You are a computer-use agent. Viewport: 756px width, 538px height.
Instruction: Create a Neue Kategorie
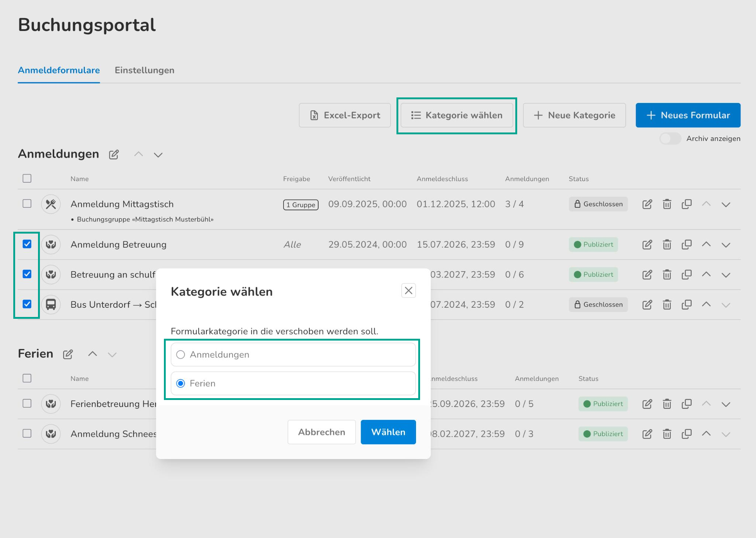click(574, 115)
